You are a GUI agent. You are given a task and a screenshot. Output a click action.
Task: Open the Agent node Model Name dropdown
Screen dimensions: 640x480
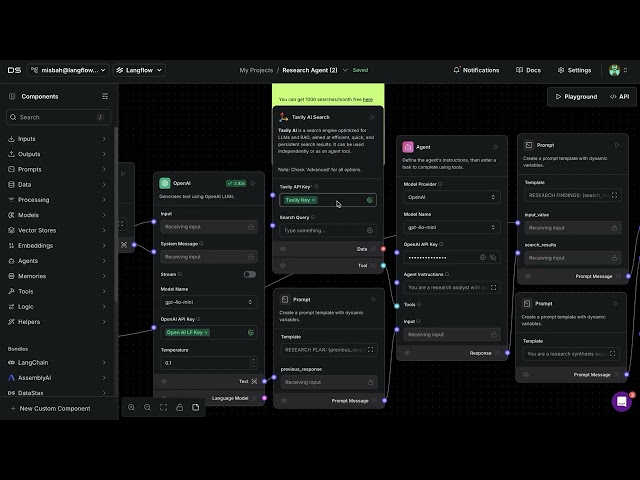click(x=452, y=227)
